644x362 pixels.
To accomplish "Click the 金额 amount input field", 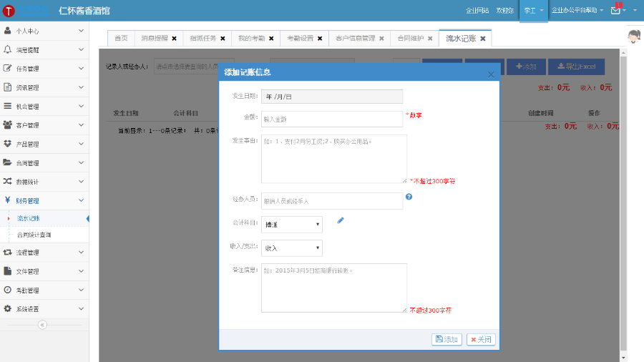I will coord(332,119).
